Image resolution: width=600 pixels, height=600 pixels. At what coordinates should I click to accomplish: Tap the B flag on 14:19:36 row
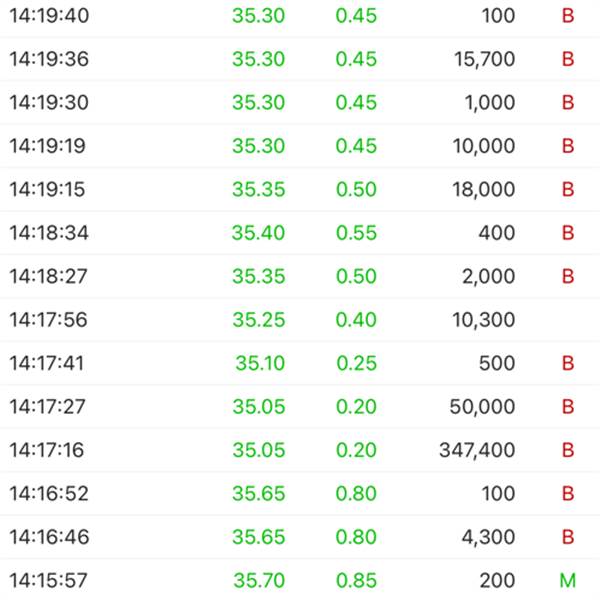[x=568, y=59]
